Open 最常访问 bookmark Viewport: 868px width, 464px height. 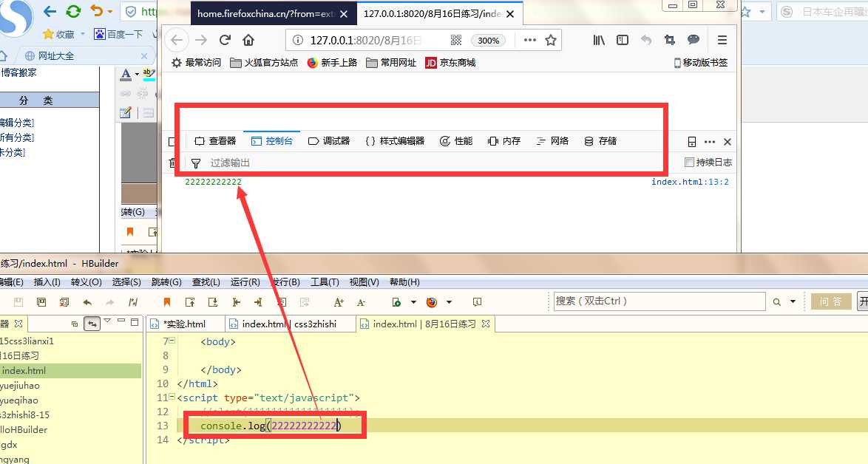pyautogui.click(x=196, y=63)
